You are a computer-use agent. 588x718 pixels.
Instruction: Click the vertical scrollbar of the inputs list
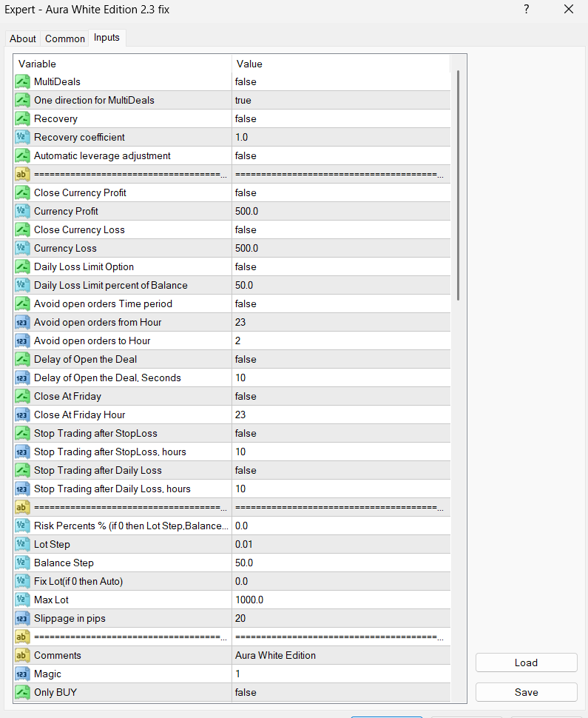(x=459, y=185)
